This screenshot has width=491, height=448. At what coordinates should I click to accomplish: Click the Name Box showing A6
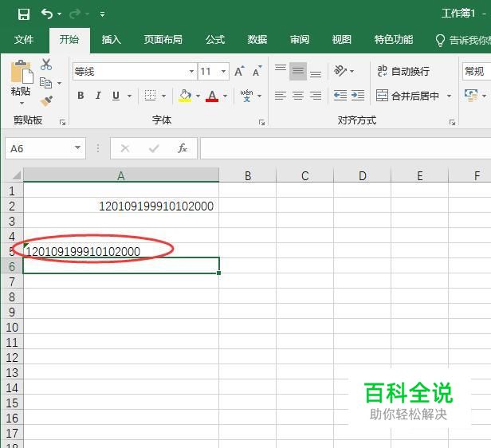coord(39,148)
